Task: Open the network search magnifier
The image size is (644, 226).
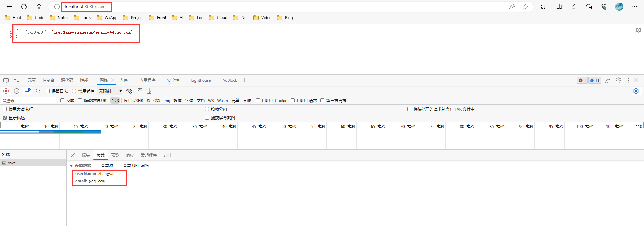Action: point(38,91)
